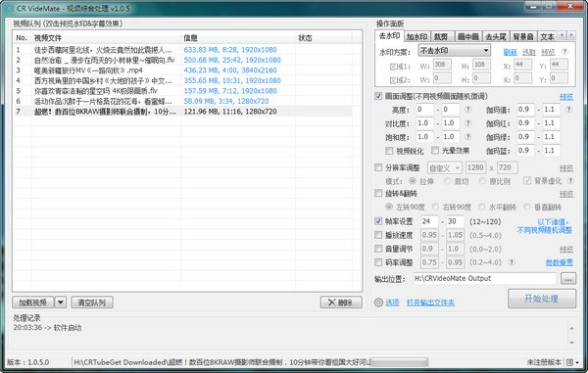Click the log scrollbar up arrow

572,328
